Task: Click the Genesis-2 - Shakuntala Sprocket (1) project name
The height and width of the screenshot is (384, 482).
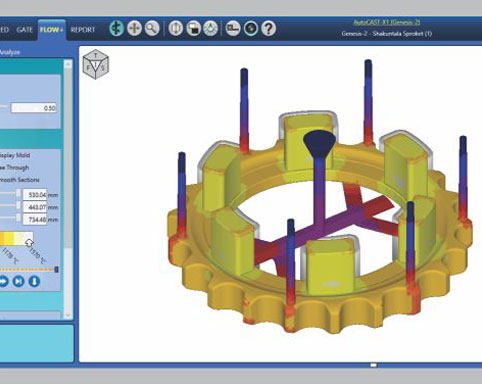Action: tap(387, 34)
